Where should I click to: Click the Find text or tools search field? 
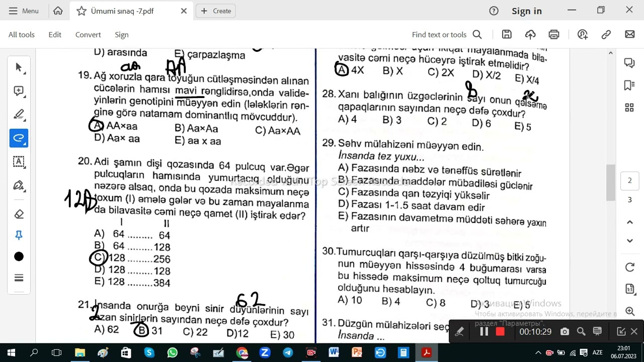[447, 34]
